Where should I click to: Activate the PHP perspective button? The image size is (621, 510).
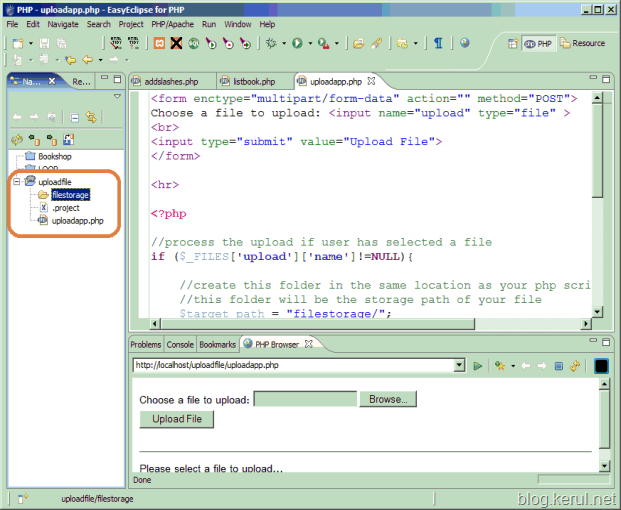[539, 43]
